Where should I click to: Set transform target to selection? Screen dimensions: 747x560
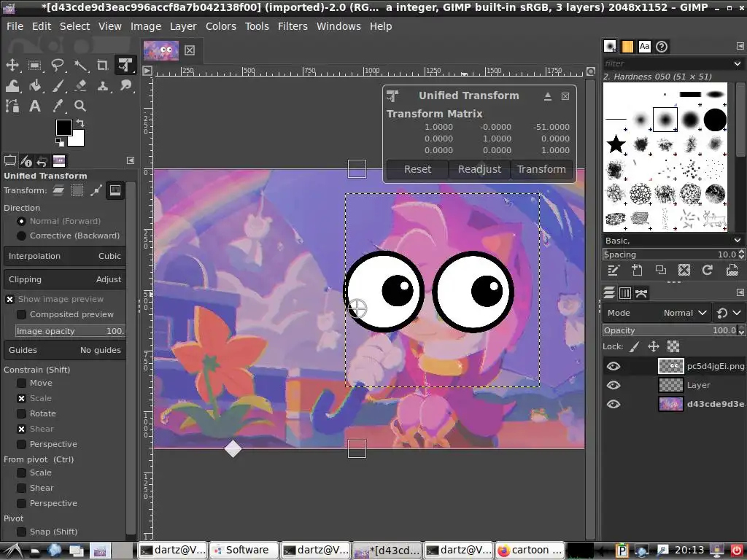click(77, 190)
